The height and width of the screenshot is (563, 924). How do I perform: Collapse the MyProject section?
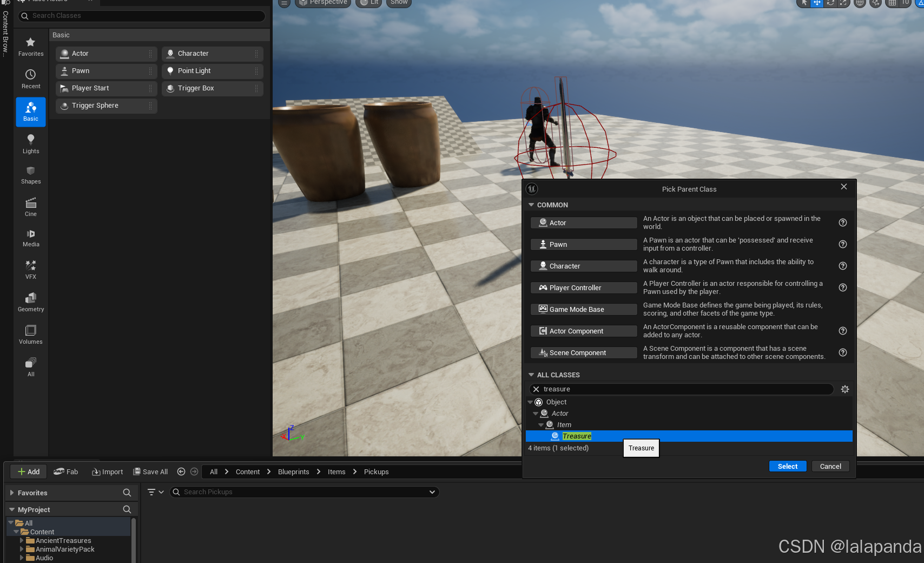point(12,510)
